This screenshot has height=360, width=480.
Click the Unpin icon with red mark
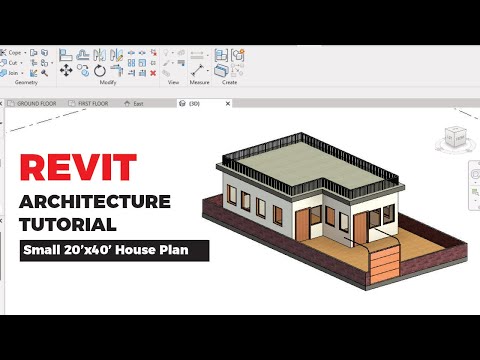(x=153, y=52)
